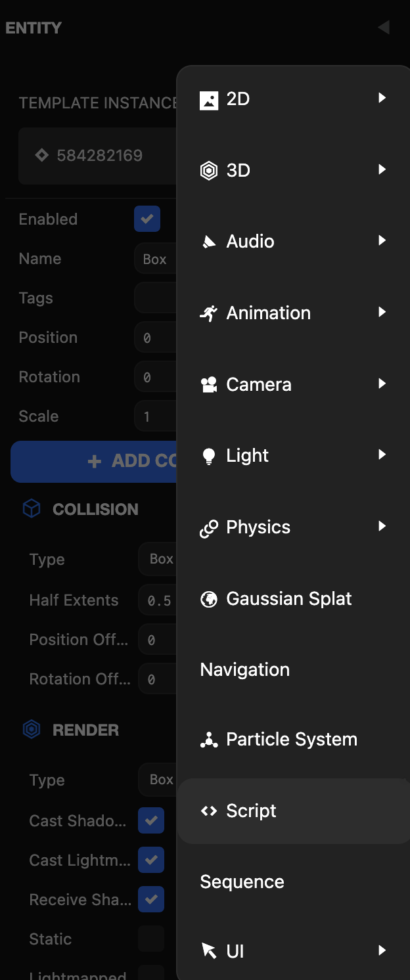Enable the Static checkbox
The width and height of the screenshot is (410, 980).
(x=151, y=939)
